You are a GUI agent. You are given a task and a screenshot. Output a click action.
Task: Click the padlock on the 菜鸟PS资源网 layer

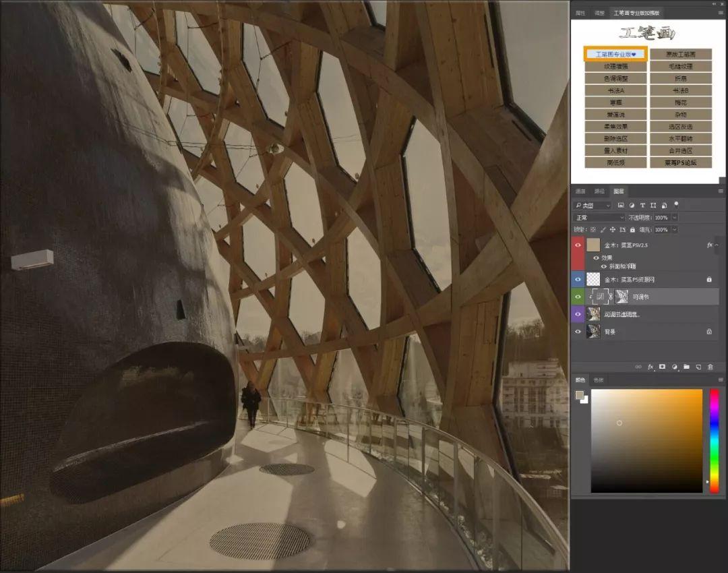709,280
